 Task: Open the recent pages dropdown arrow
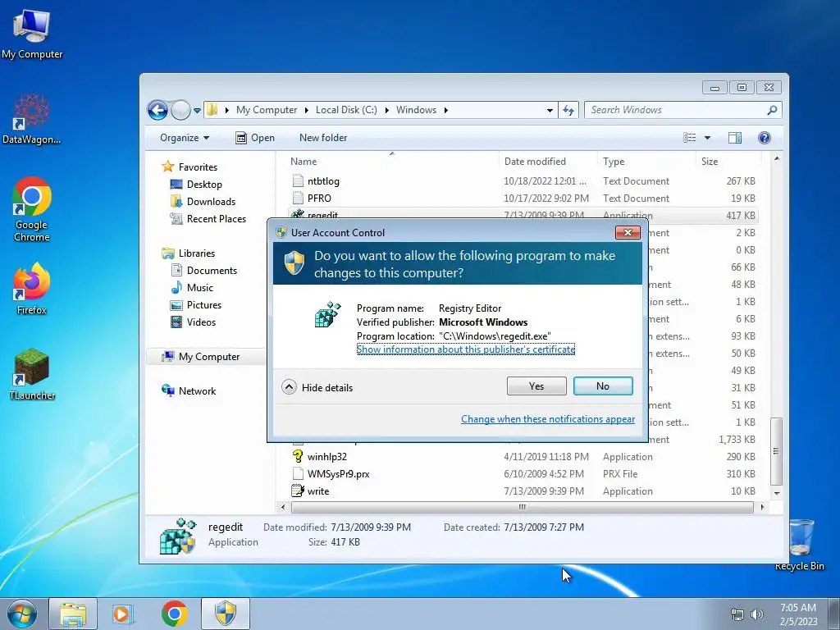pos(197,111)
